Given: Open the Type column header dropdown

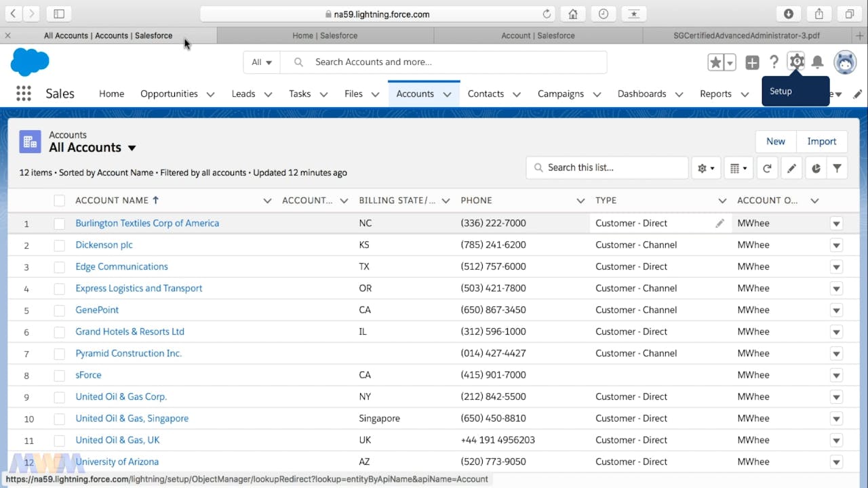Looking at the screenshot, I should [x=722, y=201].
